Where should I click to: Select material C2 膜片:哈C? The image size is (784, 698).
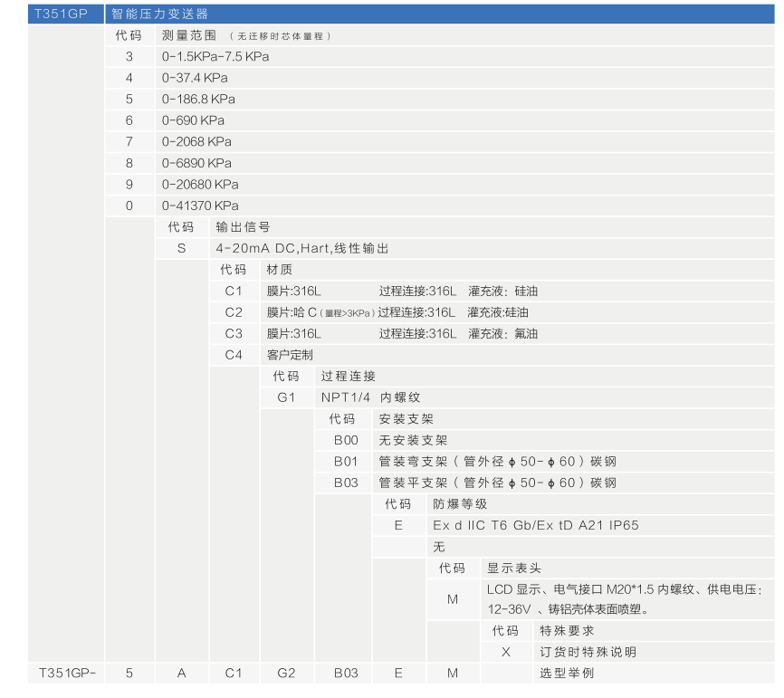[234, 312]
